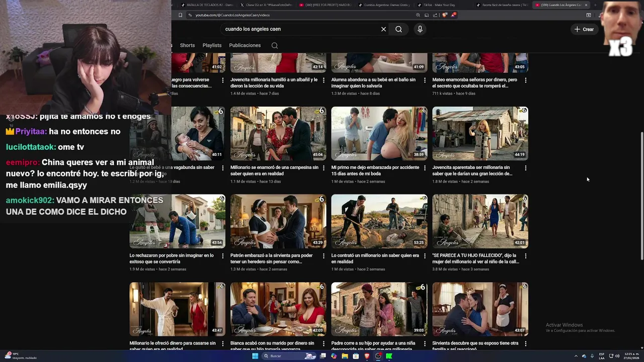Open more options for Bianca acabó con su marido
This screenshot has width=644, height=362.
pos(324,344)
